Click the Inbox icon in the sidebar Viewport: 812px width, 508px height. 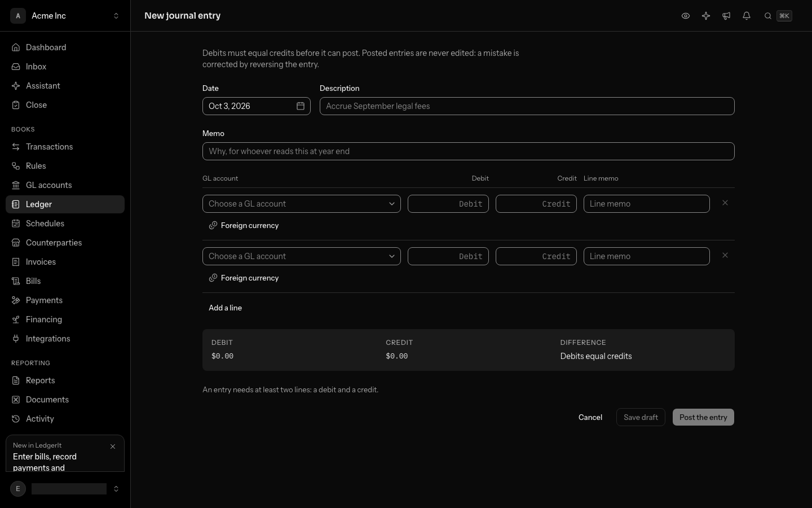(16, 67)
